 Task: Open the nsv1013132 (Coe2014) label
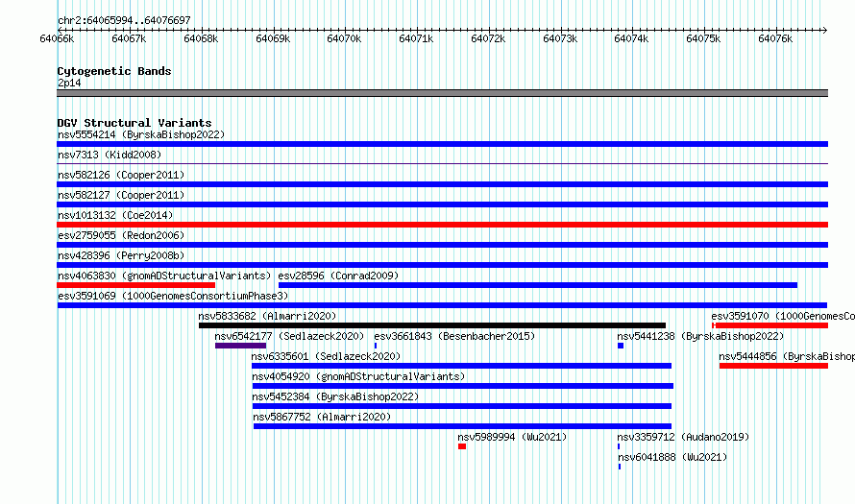[x=115, y=215]
